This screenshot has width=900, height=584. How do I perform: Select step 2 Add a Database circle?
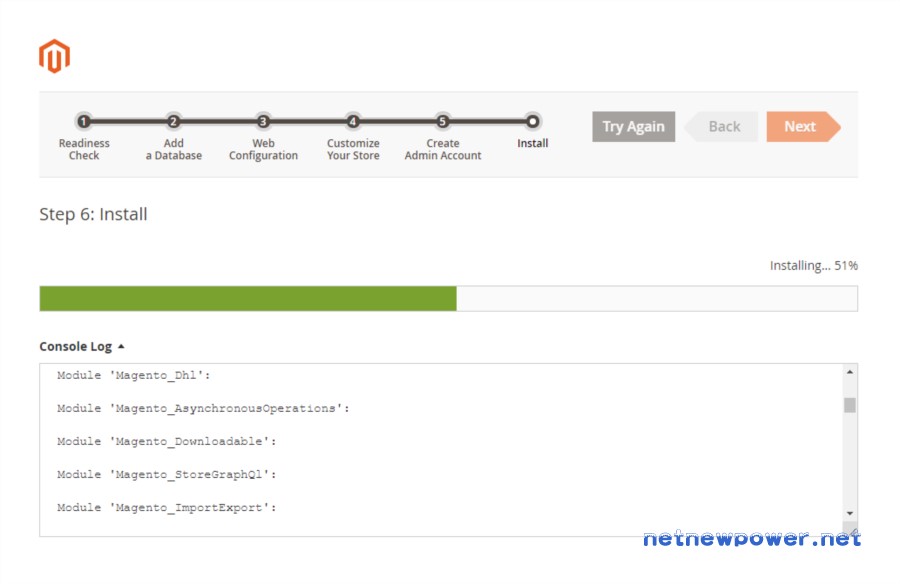pyautogui.click(x=173, y=121)
